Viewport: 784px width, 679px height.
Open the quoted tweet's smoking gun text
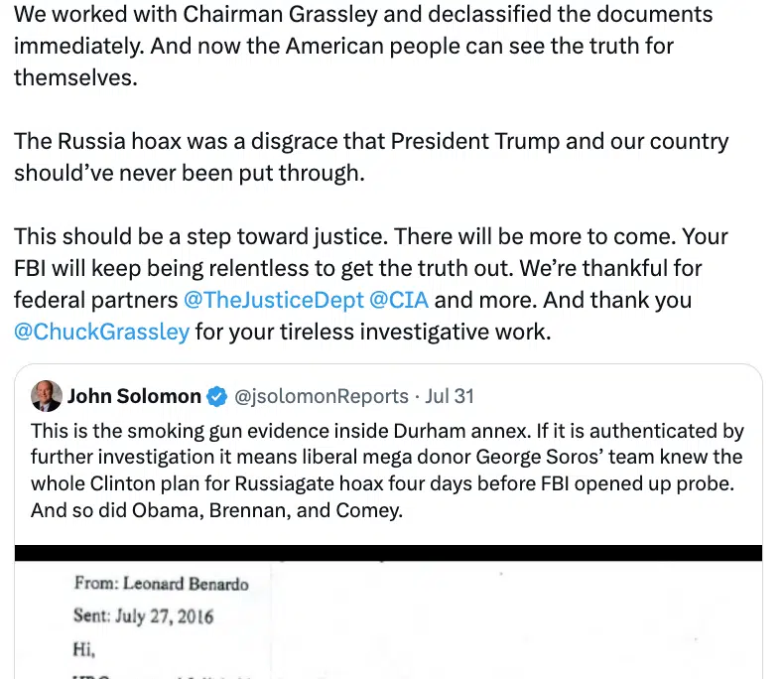(387, 432)
